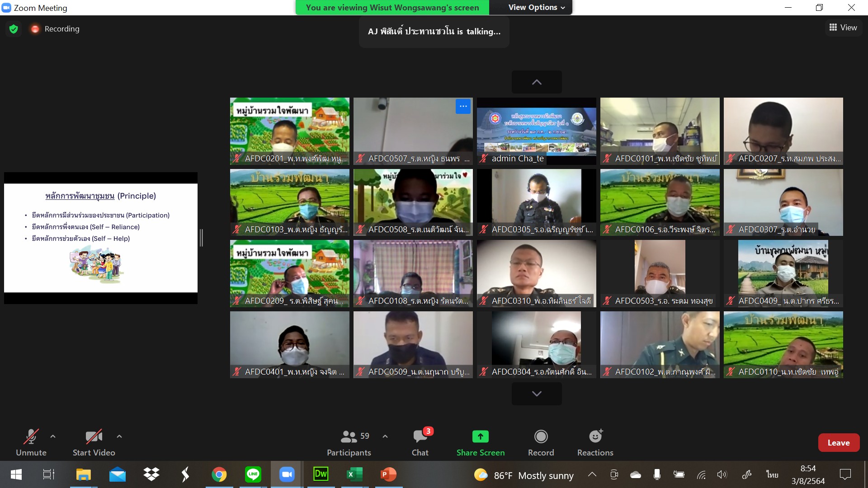Open video options arrow next to Start Video
The height and width of the screenshot is (488, 868).
(x=119, y=436)
